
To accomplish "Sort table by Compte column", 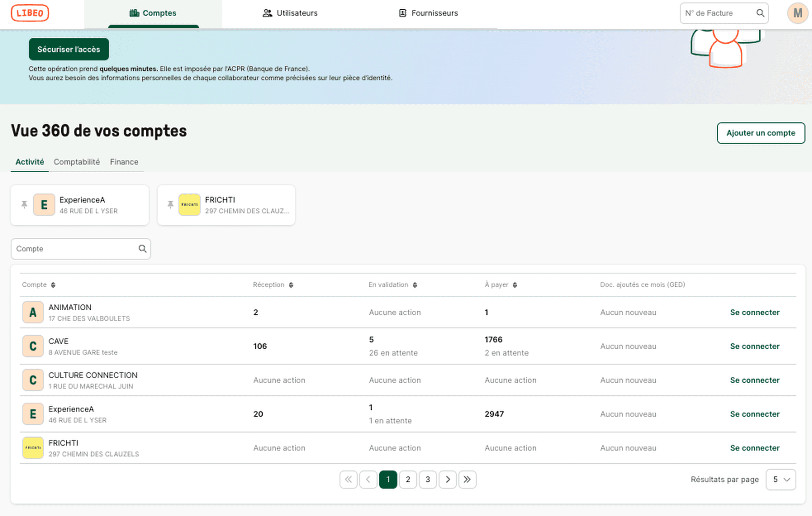I will click(53, 285).
